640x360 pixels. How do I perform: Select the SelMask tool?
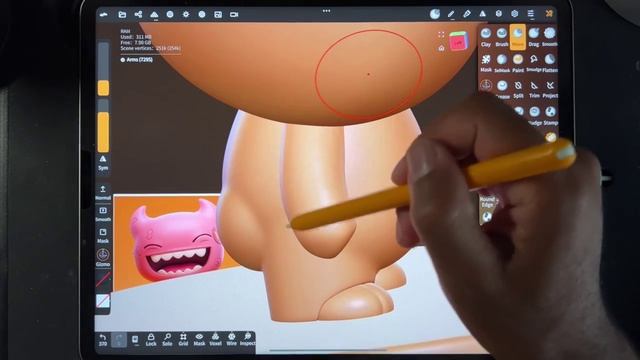click(502, 63)
